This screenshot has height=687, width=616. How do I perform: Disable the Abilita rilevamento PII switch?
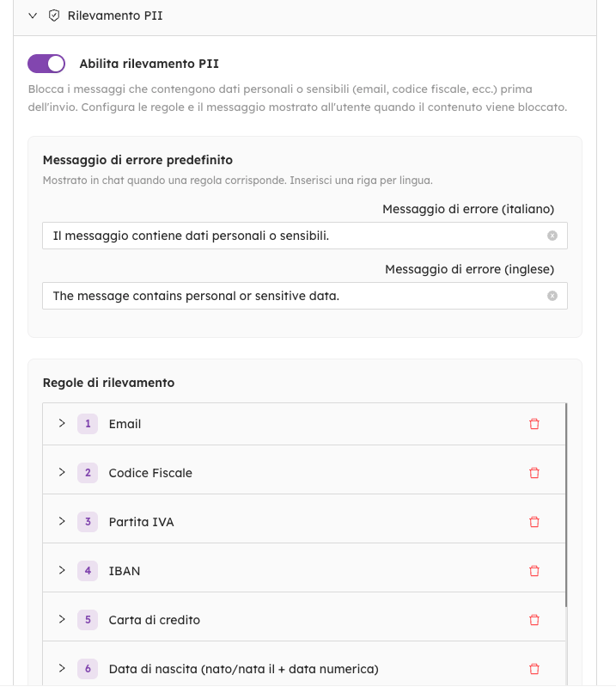point(46,64)
